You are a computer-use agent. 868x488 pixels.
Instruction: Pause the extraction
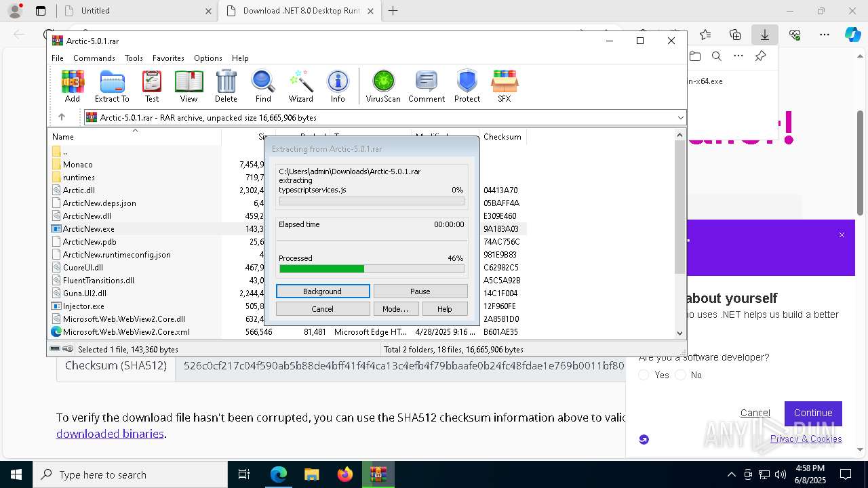pos(420,291)
